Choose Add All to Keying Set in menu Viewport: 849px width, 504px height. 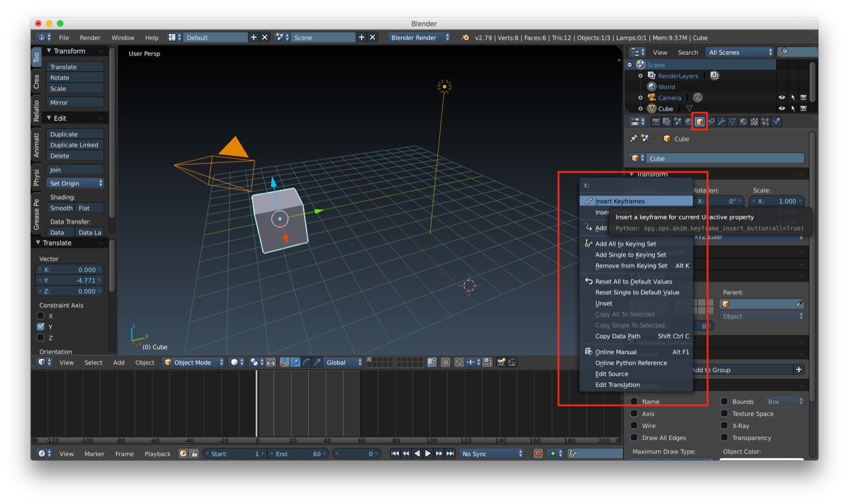625,243
